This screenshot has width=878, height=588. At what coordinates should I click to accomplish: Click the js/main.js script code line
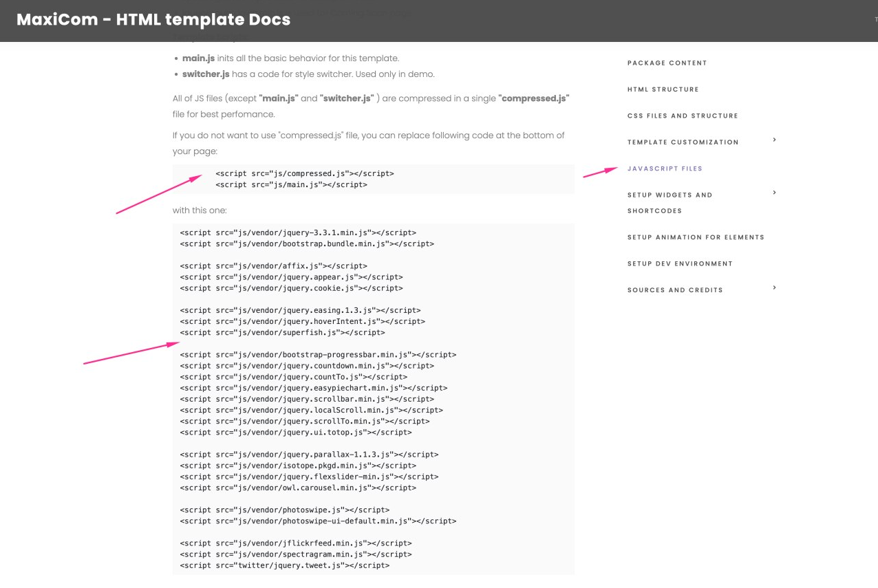[291, 185]
